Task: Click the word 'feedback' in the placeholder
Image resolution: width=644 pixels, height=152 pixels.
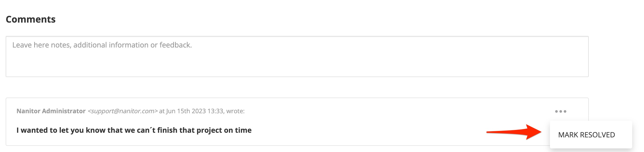Action: click(x=175, y=45)
